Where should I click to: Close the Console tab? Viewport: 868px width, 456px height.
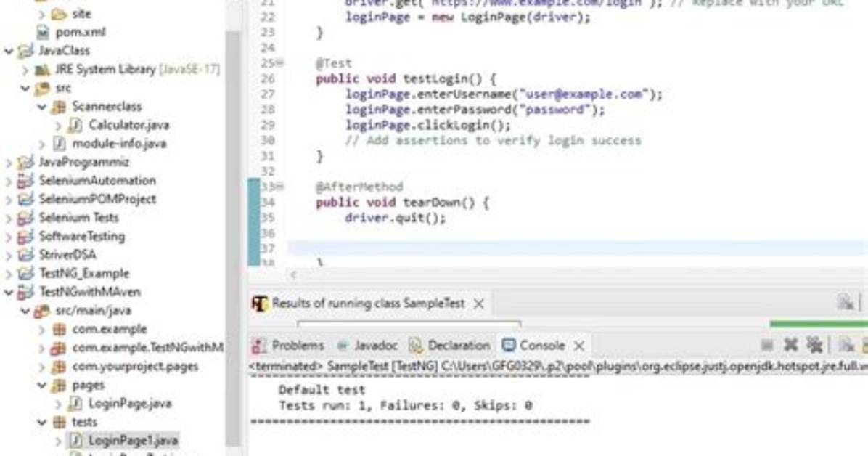coord(579,346)
